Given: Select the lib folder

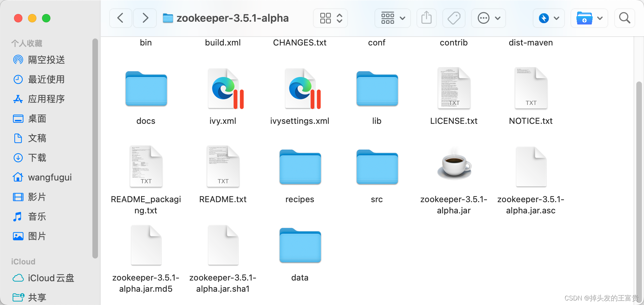Looking at the screenshot, I should (x=377, y=89).
